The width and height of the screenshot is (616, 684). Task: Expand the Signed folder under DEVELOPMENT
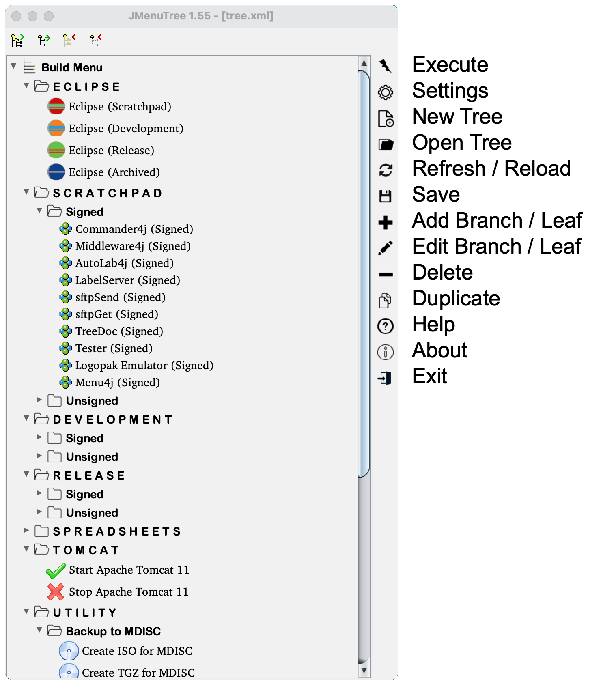pos(39,437)
